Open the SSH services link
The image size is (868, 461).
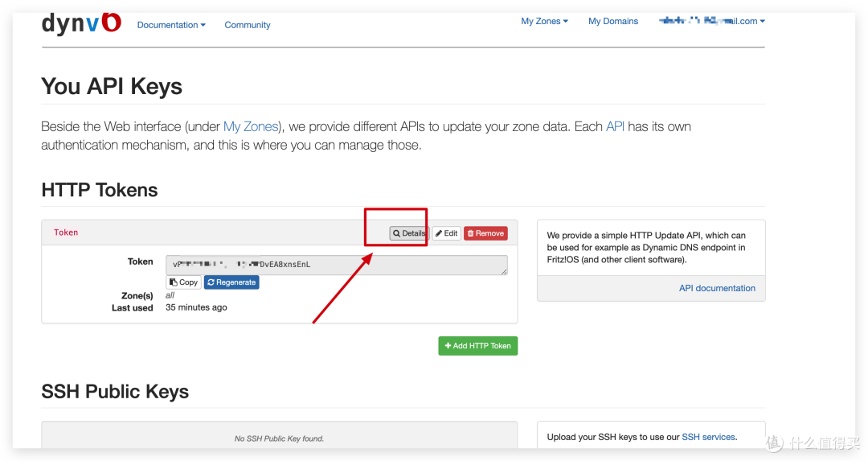709,437
